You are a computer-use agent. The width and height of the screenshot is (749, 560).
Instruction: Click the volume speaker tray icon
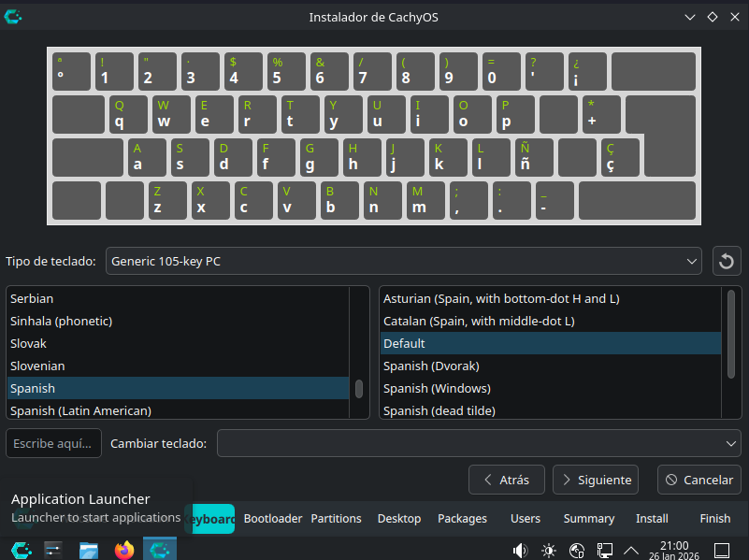tap(521, 550)
